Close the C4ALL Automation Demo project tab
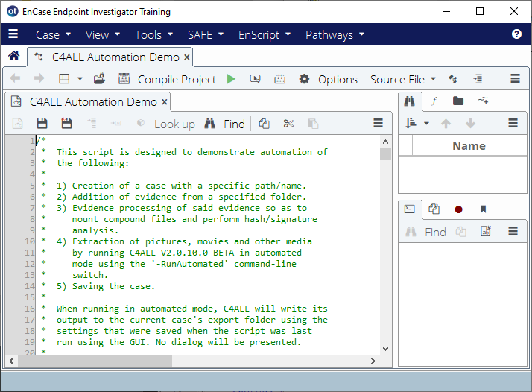The height and width of the screenshot is (392, 532). [186, 57]
